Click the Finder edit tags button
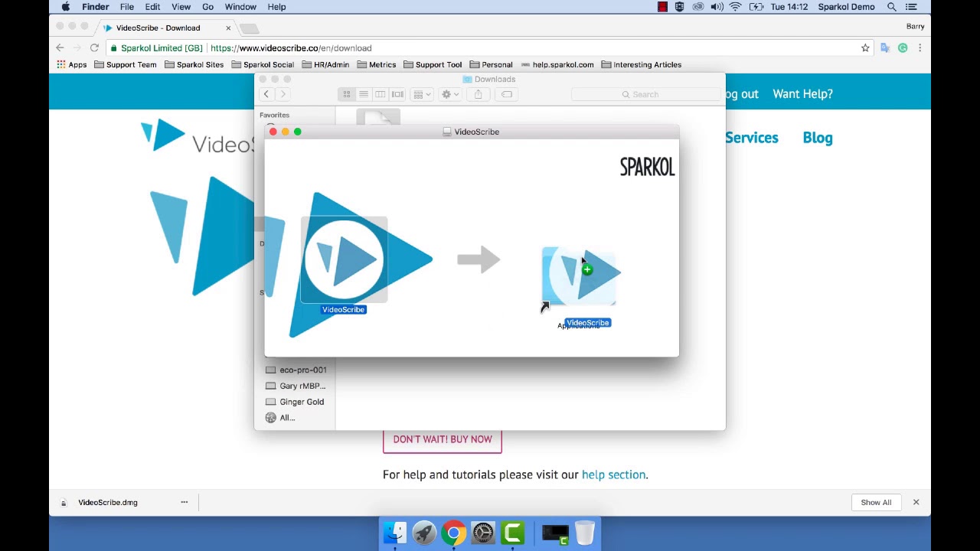The image size is (980, 551). 507,94
